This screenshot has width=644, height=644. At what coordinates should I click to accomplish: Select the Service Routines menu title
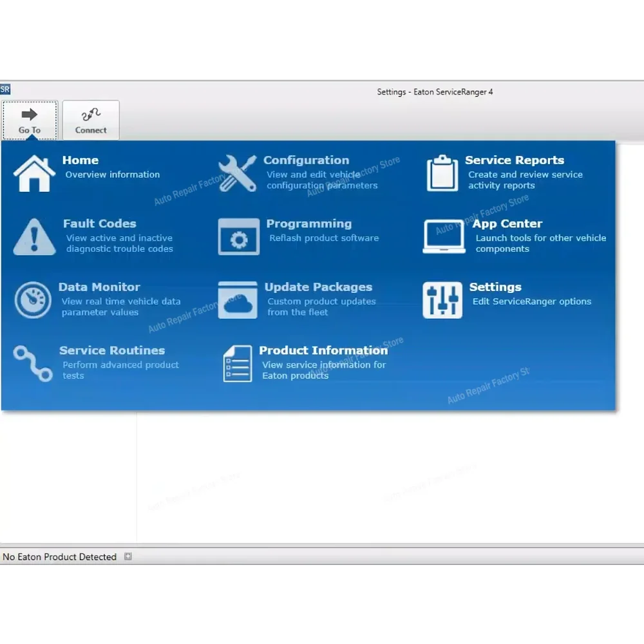(x=112, y=350)
